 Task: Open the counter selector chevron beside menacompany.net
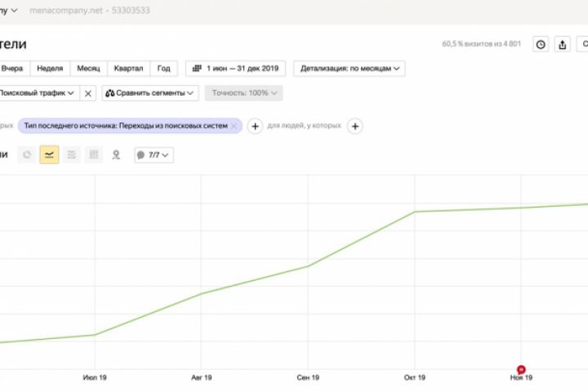14,11
